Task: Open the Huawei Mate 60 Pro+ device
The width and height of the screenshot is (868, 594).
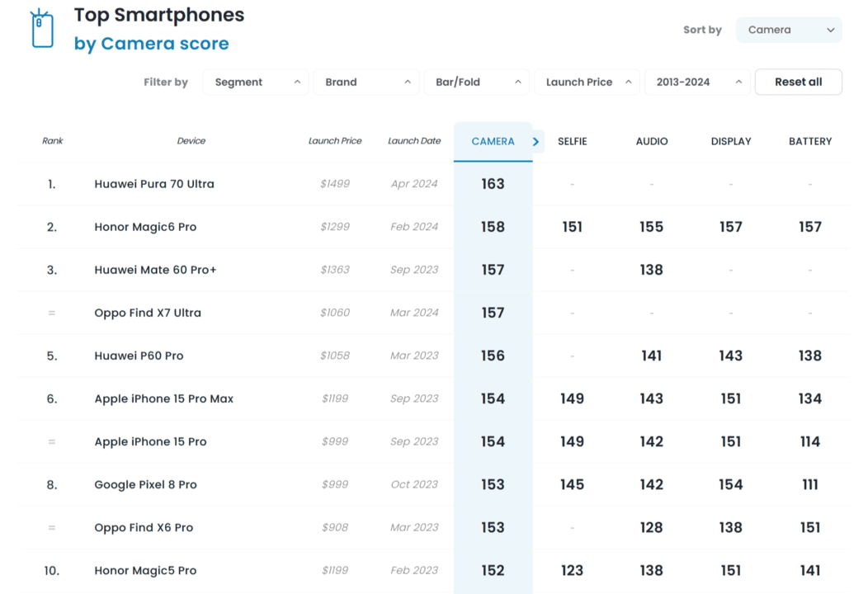Action: point(155,270)
